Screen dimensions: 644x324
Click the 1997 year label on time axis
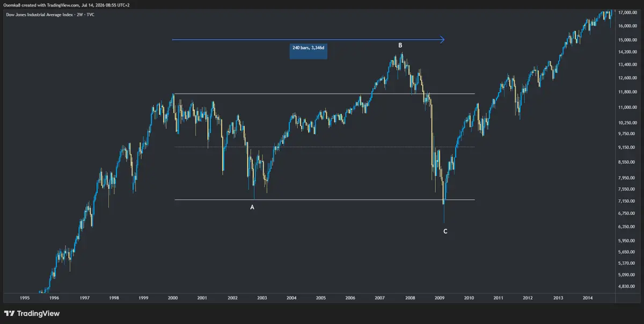(84, 298)
